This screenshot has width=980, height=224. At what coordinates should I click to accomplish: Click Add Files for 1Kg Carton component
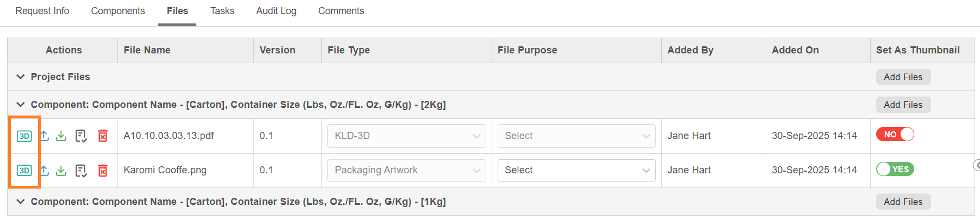(x=903, y=202)
